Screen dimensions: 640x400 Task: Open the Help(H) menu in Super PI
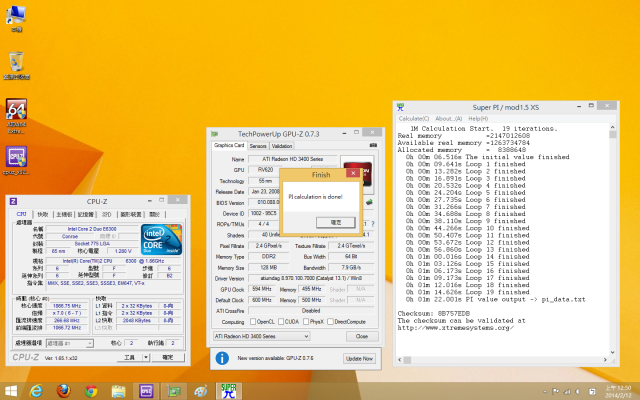pyautogui.click(x=478, y=119)
